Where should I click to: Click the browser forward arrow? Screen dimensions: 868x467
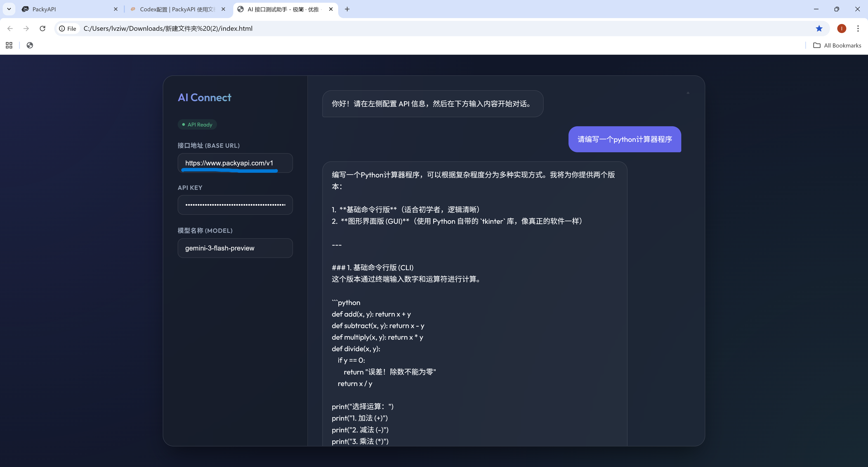pos(26,28)
